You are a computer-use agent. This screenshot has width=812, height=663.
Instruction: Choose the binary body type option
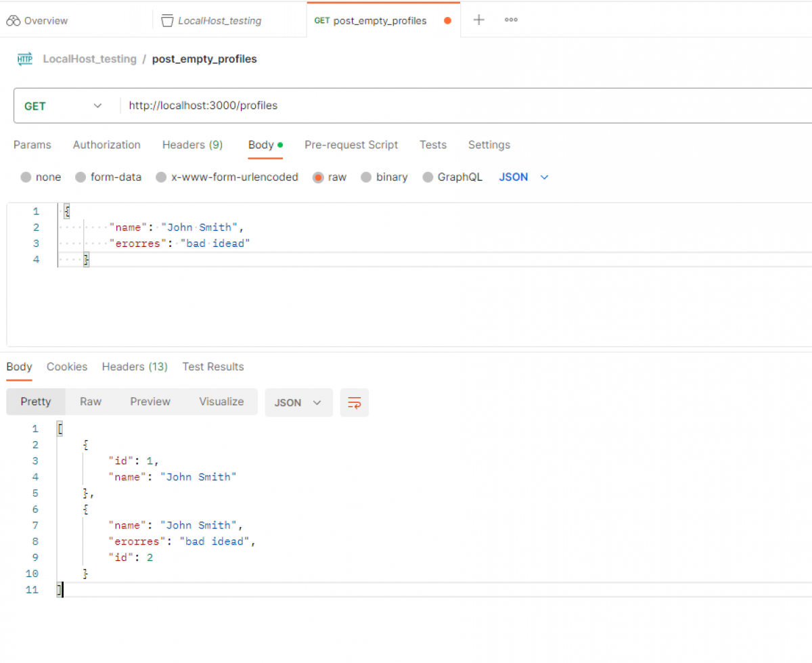point(366,177)
